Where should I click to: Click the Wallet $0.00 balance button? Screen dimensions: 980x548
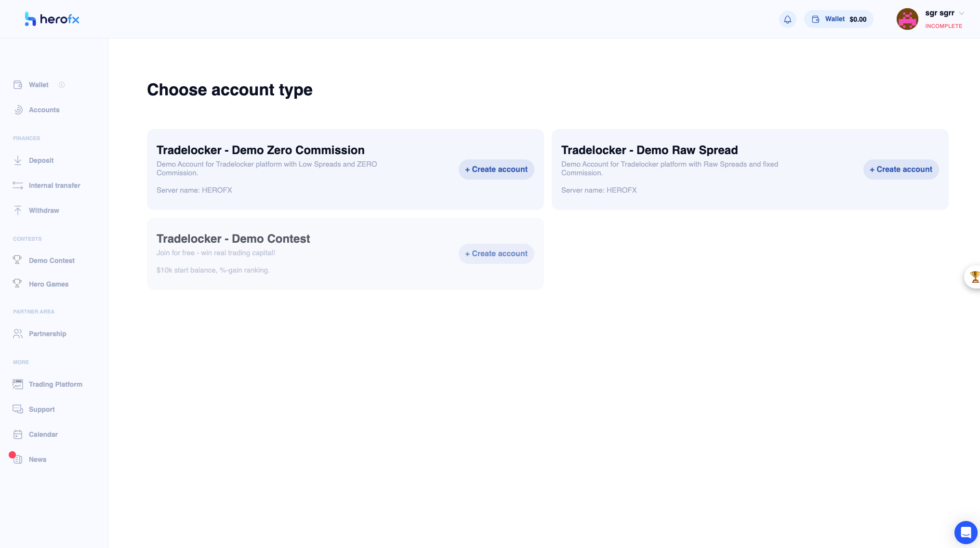click(x=839, y=19)
